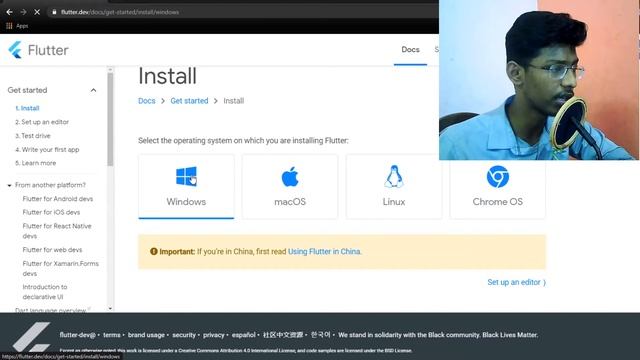Open Flutter for Android devs
The width and height of the screenshot is (640, 360).
coord(58,199)
